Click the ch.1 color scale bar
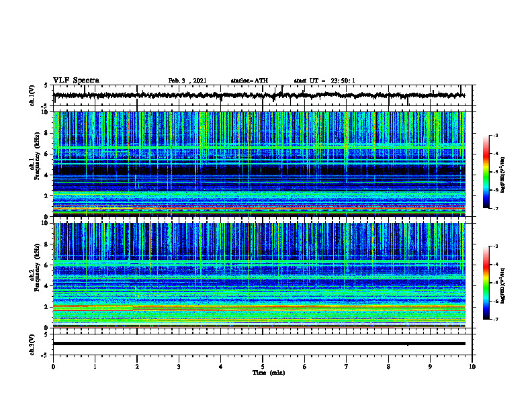Image resolution: width=532 pixels, height=411 pixels. coord(486,172)
